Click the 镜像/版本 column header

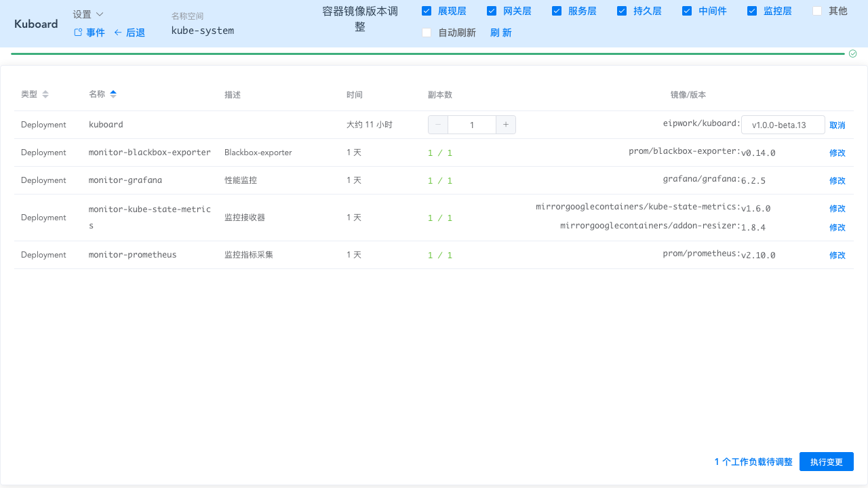(x=688, y=95)
